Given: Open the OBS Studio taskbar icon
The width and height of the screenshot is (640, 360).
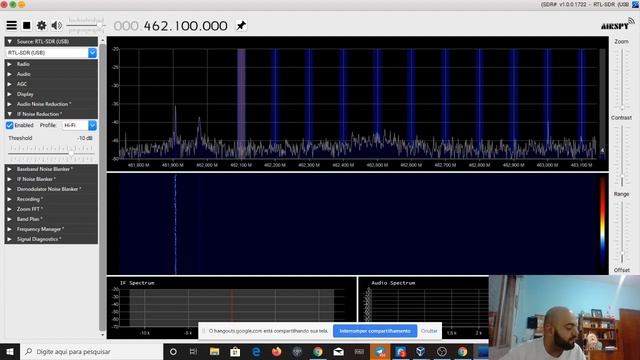Looking at the screenshot, I should click(442, 351).
